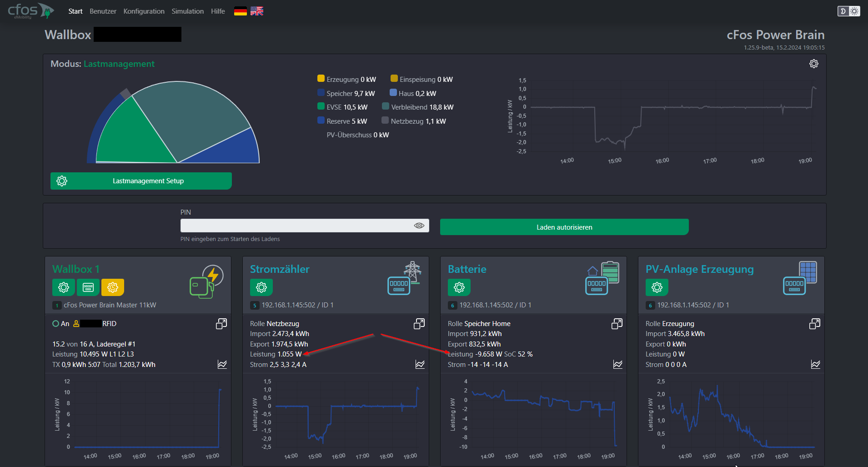This screenshot has height=467, width=868.
Task: Click Laden autorisieren button
Action: click(564, 227)
